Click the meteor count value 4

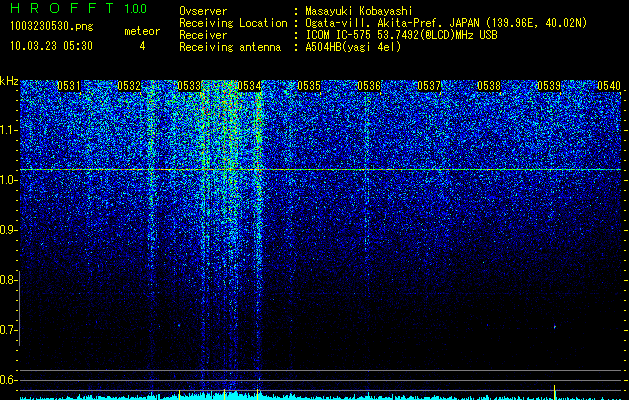pos(142,46)
